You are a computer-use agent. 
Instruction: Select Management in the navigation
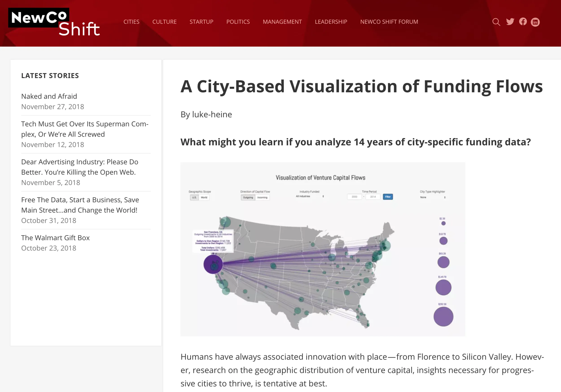point(282,22)
